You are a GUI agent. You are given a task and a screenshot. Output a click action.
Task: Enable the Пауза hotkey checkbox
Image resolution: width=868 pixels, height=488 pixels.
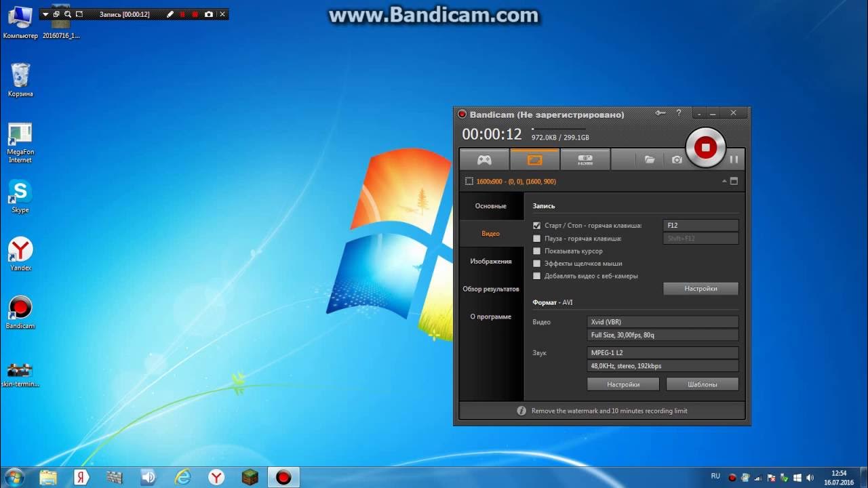pyautogui.click(x=537, y=239)
